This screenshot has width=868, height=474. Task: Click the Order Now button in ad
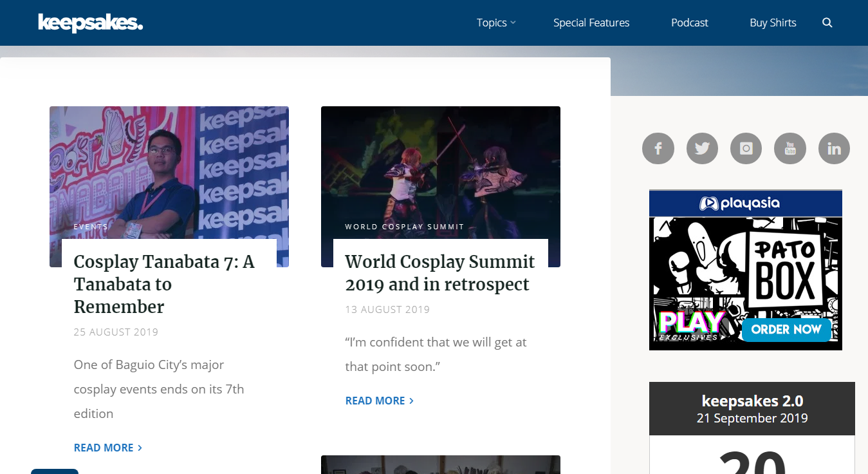point(786,330)
